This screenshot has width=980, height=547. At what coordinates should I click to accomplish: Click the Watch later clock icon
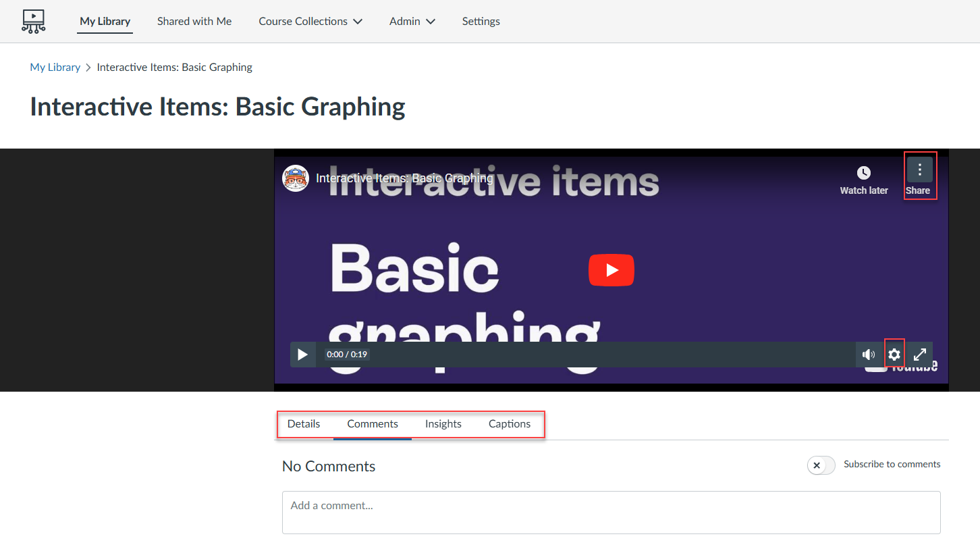[863, 174]
